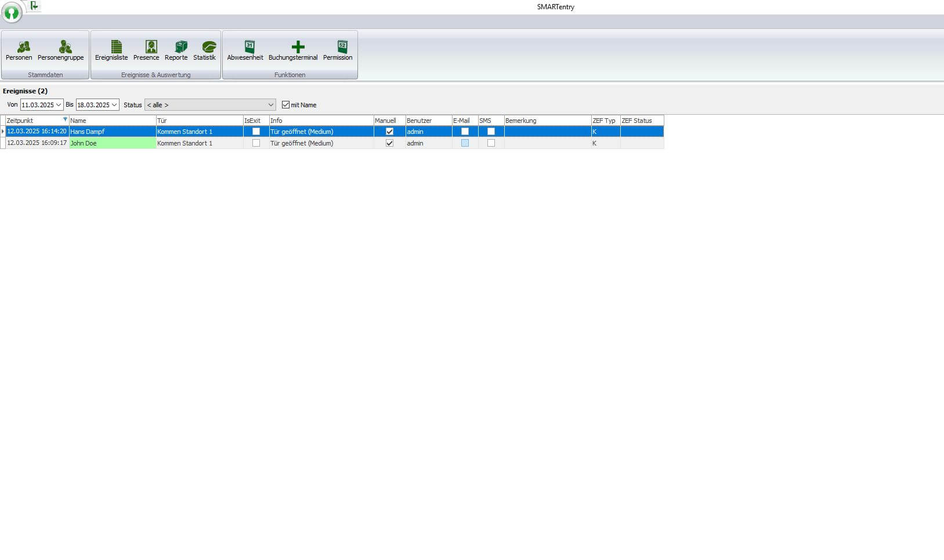Toggle the mit Name checkbox

coord(285,104)
